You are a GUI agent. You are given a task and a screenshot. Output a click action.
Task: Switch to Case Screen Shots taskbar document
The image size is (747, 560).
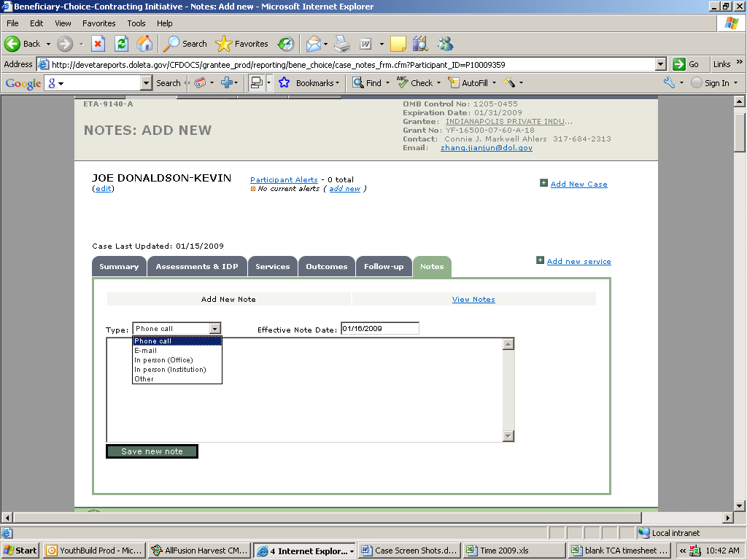click(x=410, y=551)
